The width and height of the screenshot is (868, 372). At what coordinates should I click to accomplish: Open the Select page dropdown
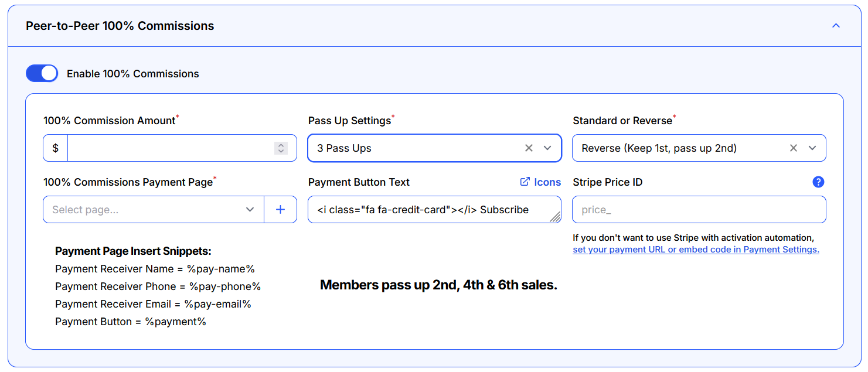coord(153,210)
